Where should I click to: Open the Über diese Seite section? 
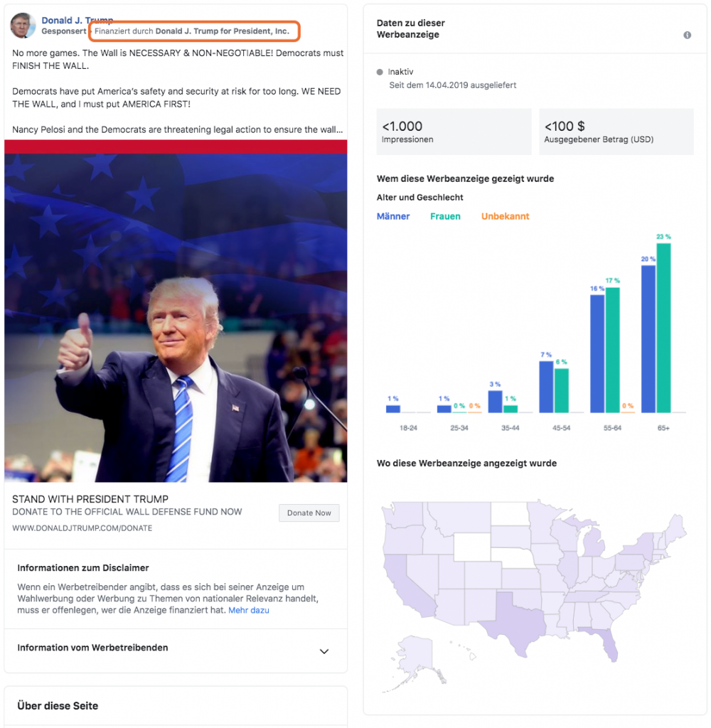(x=58, y=706)
